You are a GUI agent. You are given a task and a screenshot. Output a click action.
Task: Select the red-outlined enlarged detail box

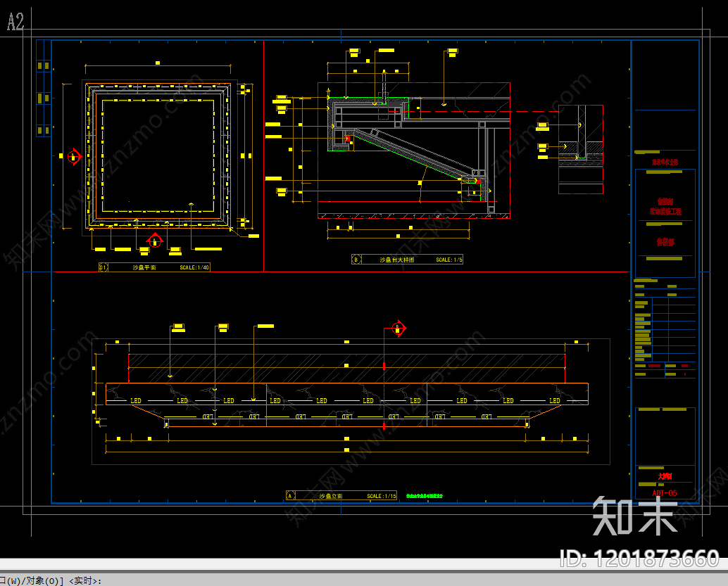coord(580,149)
